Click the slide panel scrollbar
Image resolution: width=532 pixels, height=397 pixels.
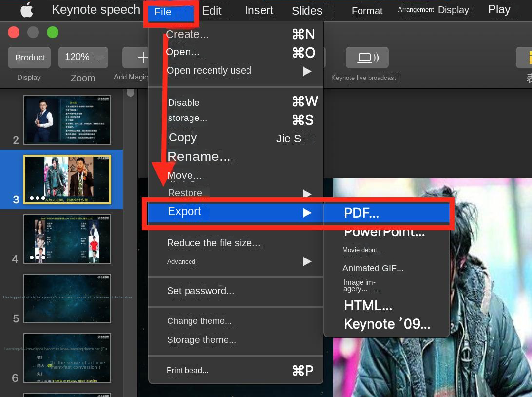[x=131, y=93]
